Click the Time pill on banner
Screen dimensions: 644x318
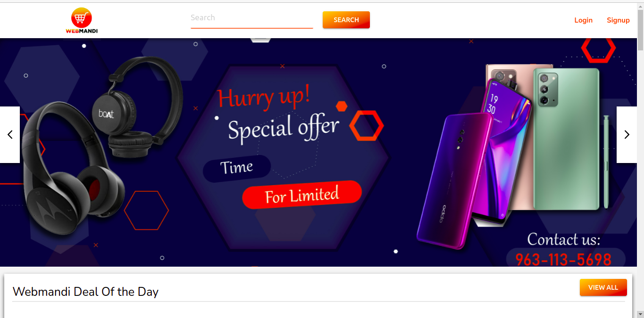point(237,168)
